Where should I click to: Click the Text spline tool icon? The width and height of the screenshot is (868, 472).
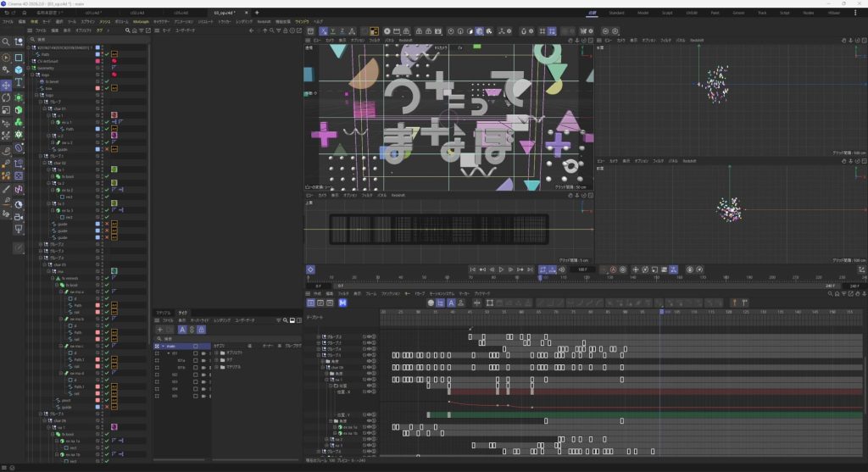pos(19,82)
